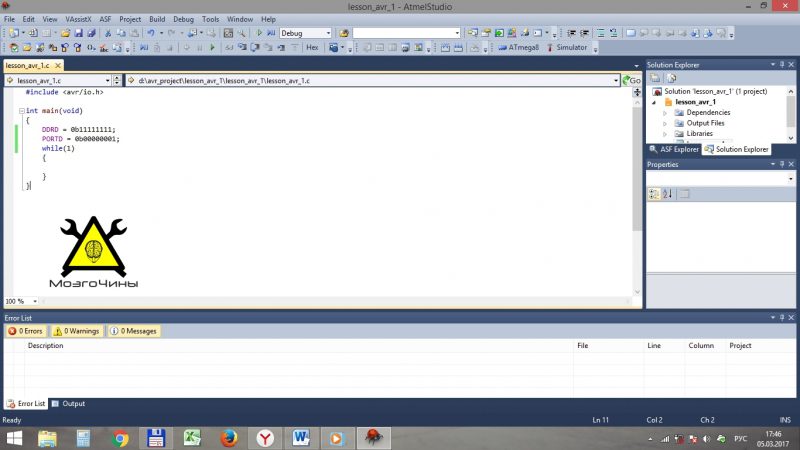Image resolution: width=800 pixels, height=450 pixels.
Task: Expand the Output Files node
Action: click(x=665, y=123)
